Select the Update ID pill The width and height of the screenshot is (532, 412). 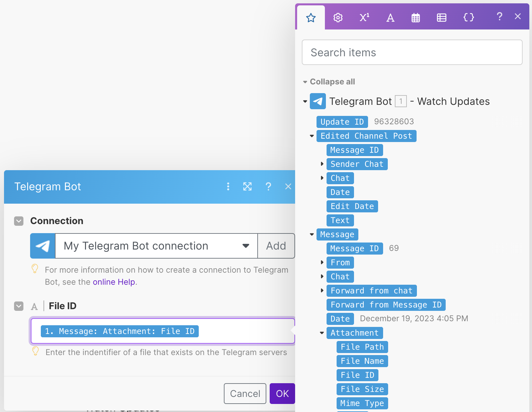342,122
